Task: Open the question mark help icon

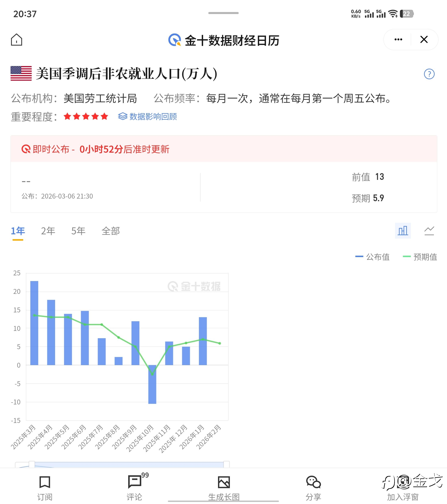Action: point(429,74)
